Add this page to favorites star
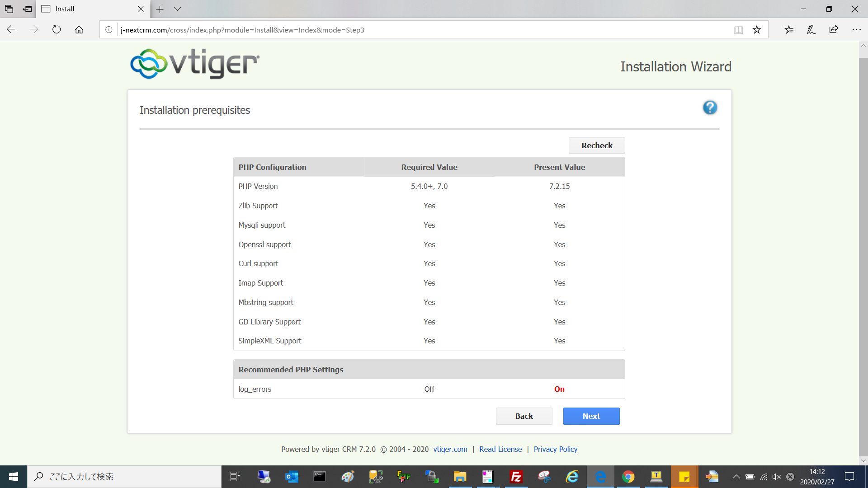The image size is (868, 488). click(757, 30)
